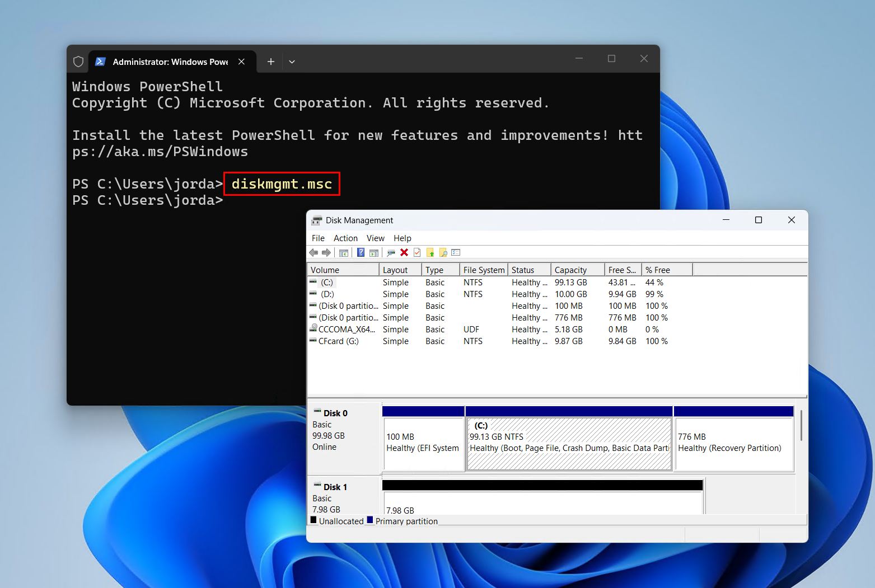Click the Disk 1 label panel
This screenshot has width=875, height=588.
(344, 496)
